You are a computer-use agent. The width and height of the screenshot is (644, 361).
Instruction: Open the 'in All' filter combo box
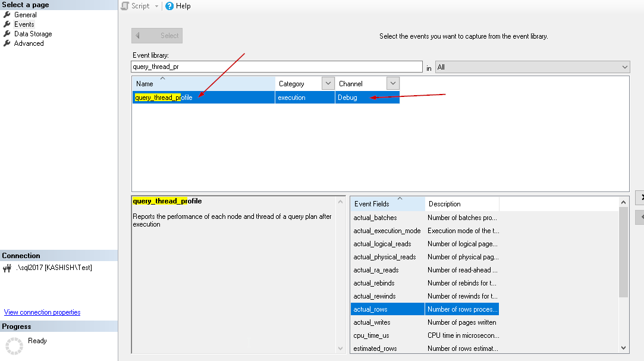click(x=532, y=67)
